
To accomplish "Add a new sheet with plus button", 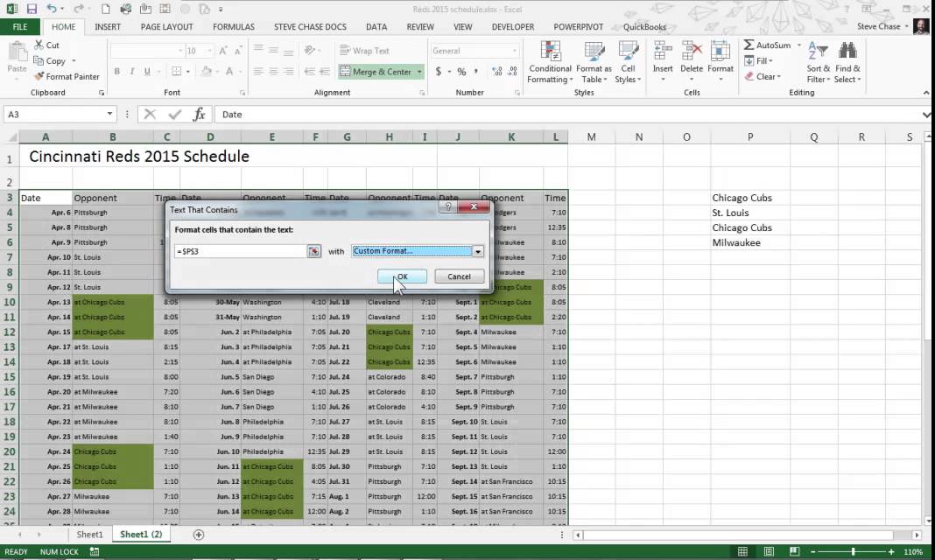I will (x=199, y=535).
